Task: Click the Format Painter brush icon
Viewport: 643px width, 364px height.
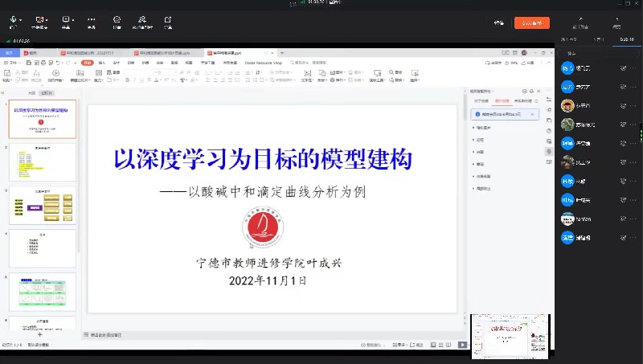Action: [36, 73]
